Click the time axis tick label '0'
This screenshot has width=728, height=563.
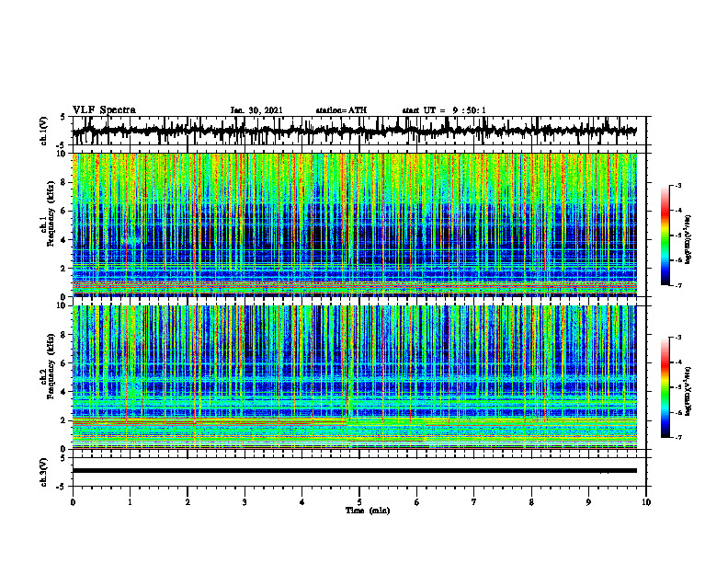[x=73, y=502]
